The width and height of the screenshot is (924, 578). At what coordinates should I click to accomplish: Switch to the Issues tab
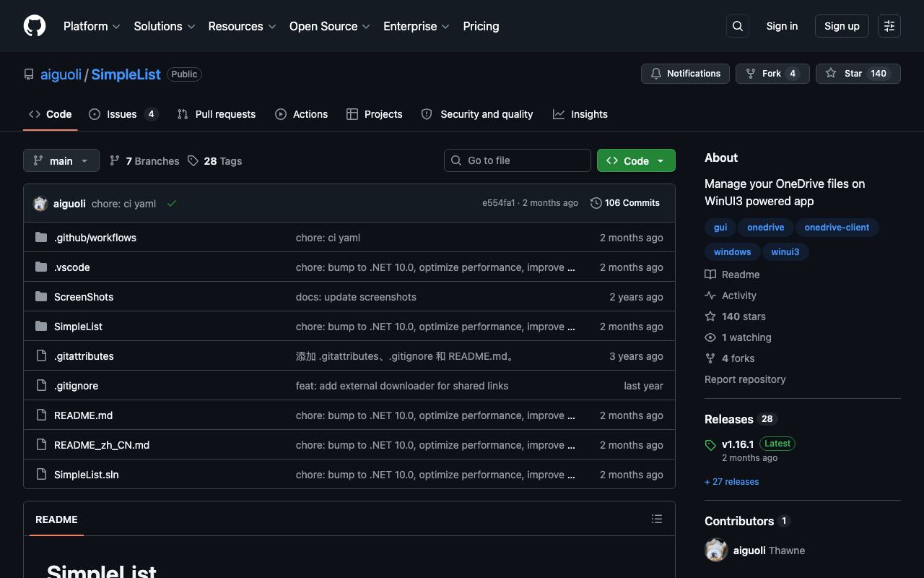point(123,114)
